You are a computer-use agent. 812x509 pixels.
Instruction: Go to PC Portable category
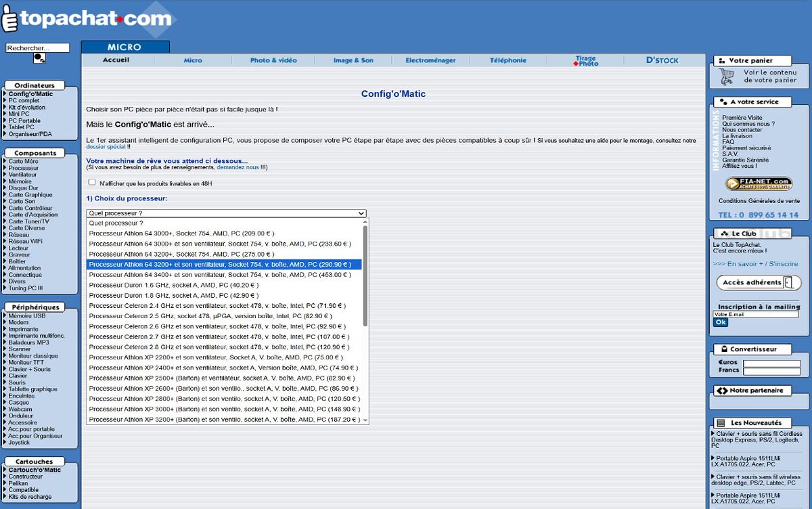click(24, 121)
